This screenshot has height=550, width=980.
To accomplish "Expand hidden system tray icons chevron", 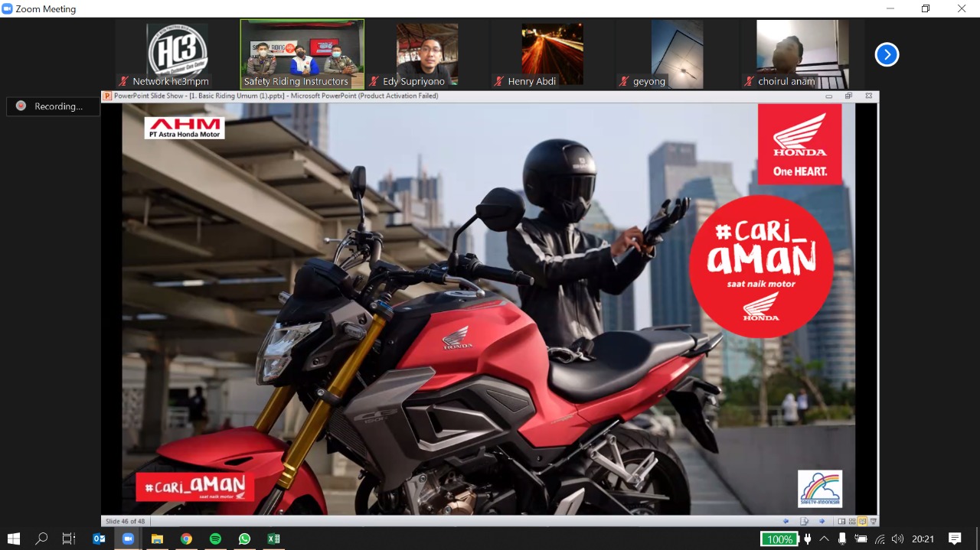I will pyautogui.click(x=824, y=539).
